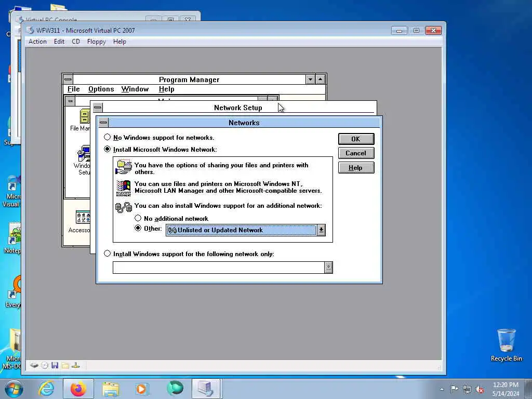Screen dimensions: 532x399
Task: Click the network adapter status icon in Virtual PC
Action: point(76,365)
